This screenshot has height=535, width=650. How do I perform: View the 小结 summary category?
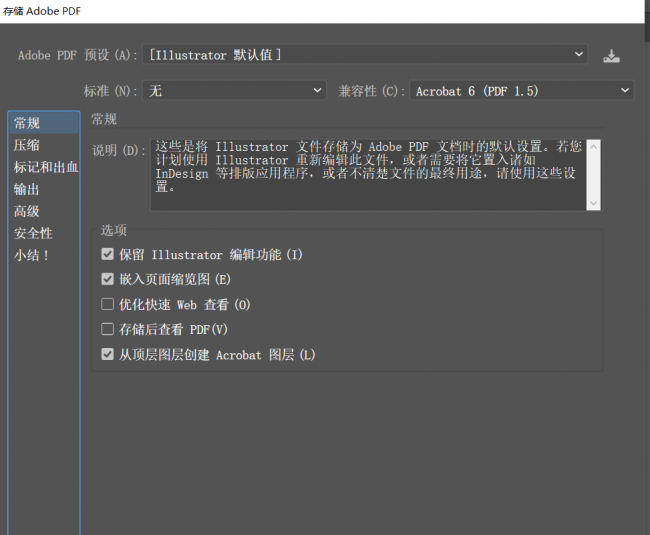coord(44,255)
